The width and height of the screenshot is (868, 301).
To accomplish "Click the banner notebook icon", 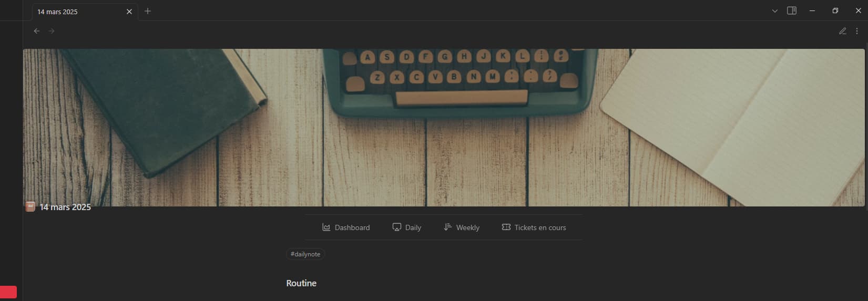I will tap(30, 206).
